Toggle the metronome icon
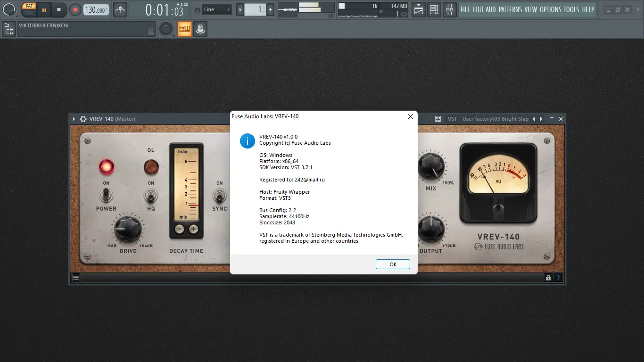The width and height of the screenshot is (644, 362). [x=120, y=9]
